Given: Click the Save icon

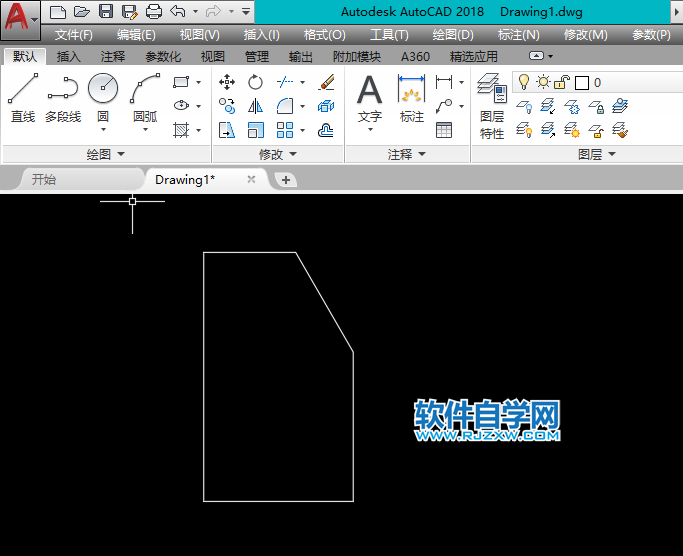Looking at the screenshot, I should 106,12.
